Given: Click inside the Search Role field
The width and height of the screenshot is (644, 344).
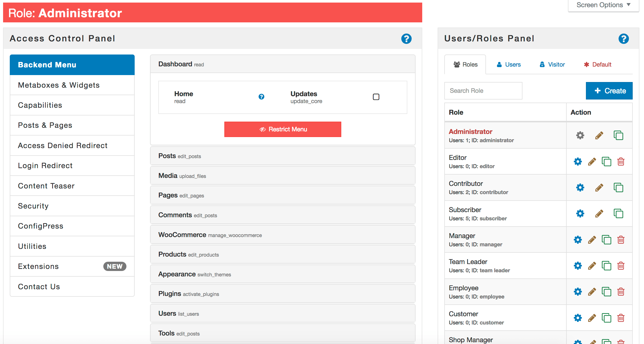Looking at the screenshot, I should click(x=483, y=90).
